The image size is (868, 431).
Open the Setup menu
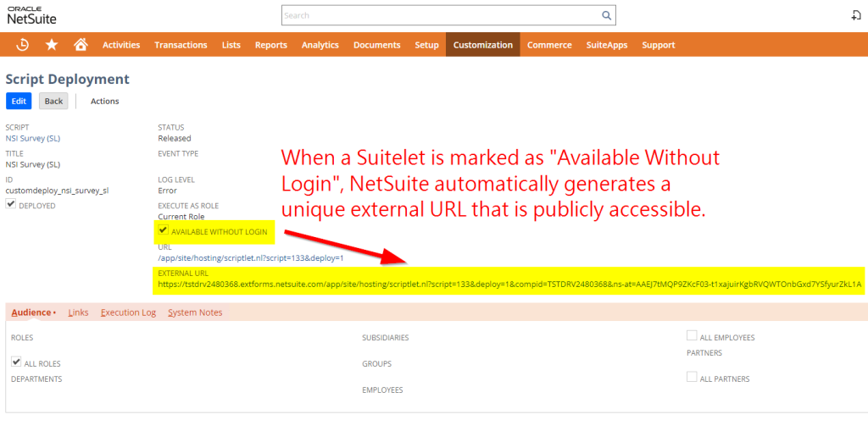pyautogui.click(x=427, y=45)
